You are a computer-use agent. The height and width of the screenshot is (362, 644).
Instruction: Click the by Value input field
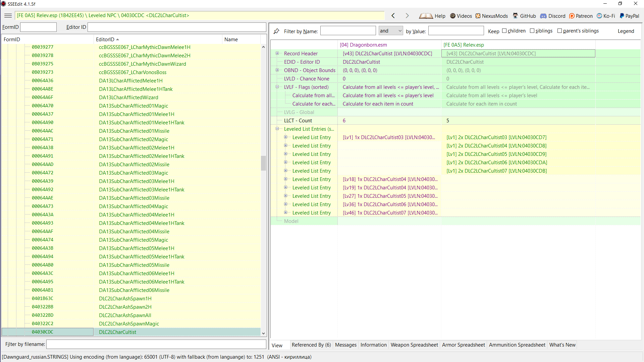pyautogui.click(x=456, y=31)
